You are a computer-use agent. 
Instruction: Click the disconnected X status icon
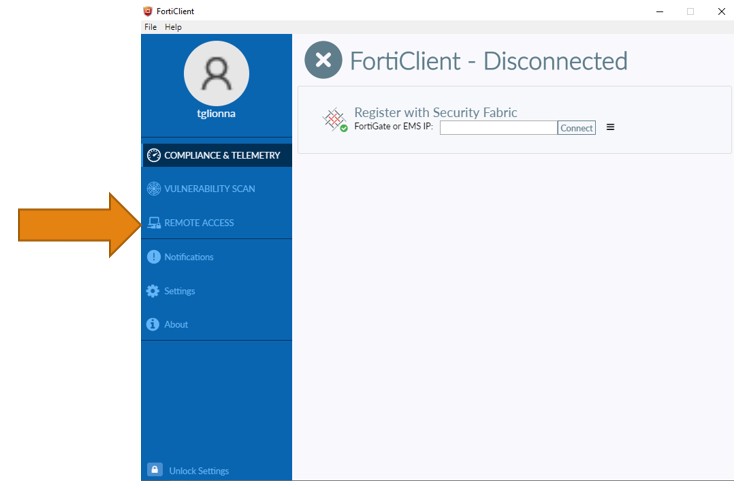pyautogui.click(x=323, y=60)
